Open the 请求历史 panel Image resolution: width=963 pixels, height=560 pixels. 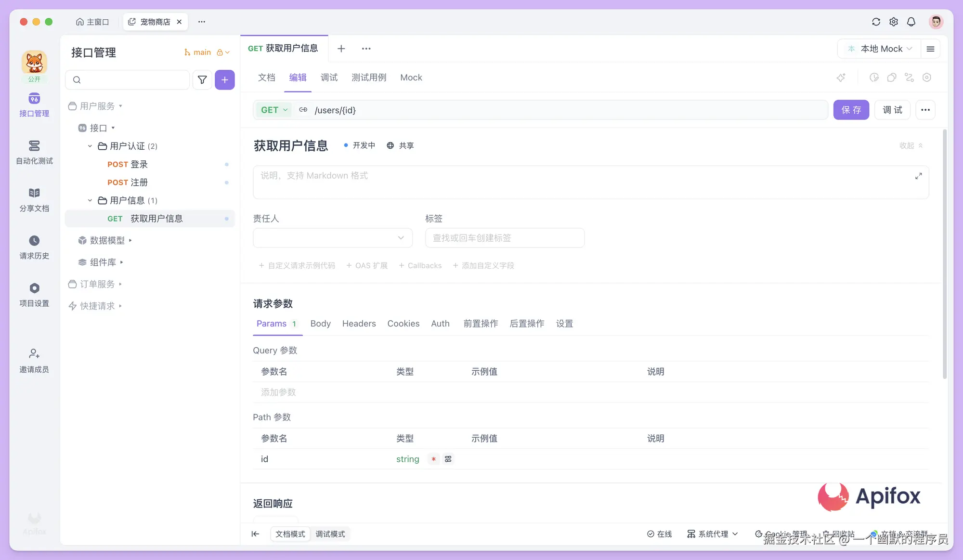(x=34, y=247)
